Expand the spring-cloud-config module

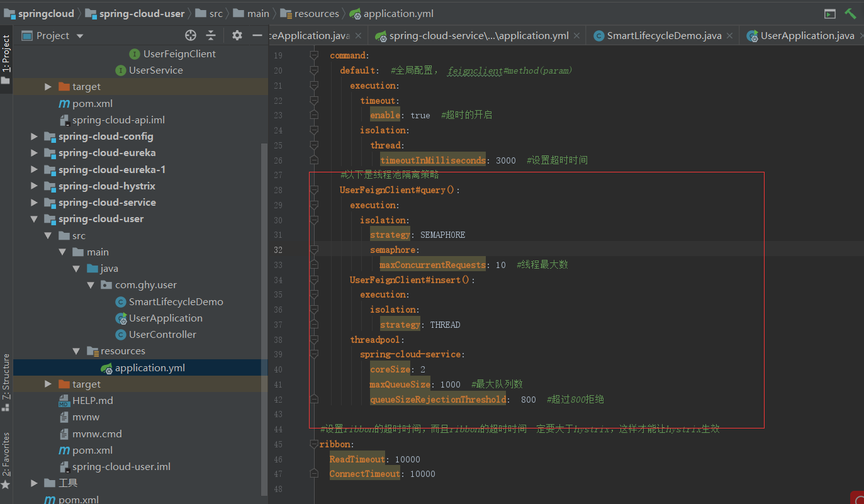35,137
